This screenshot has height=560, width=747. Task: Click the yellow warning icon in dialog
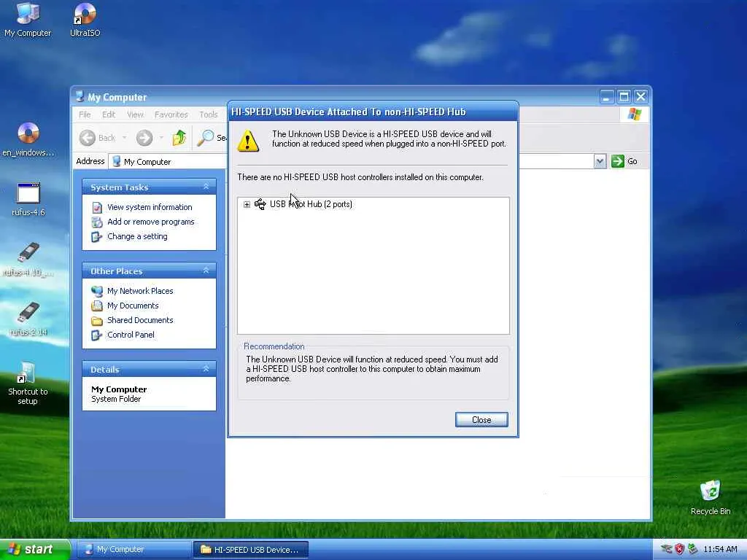(248, 141)
